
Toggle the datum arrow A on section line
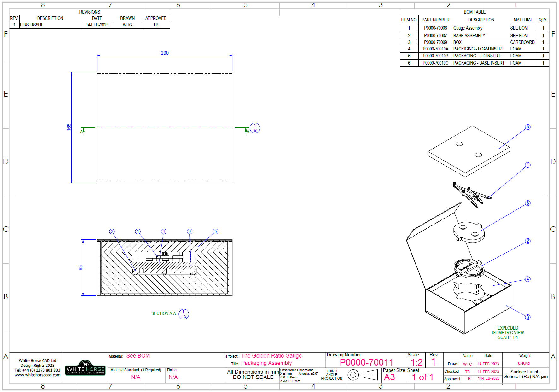tap(83, 129)
